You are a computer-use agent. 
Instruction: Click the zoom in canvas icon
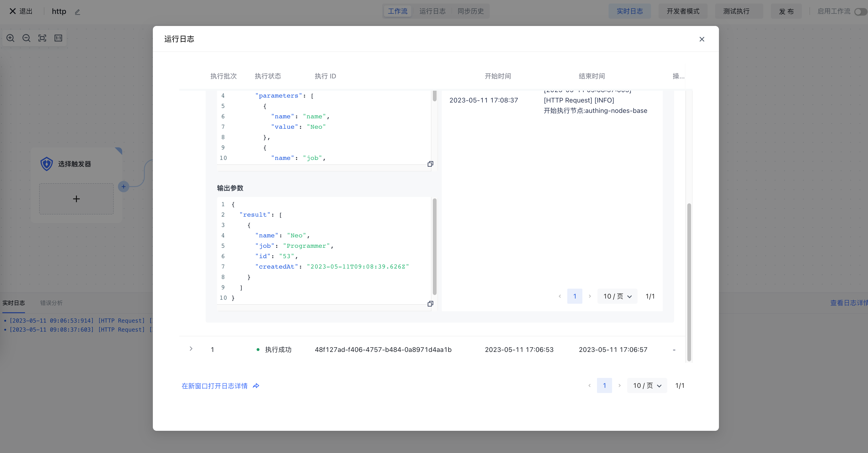tap(10, 38)
